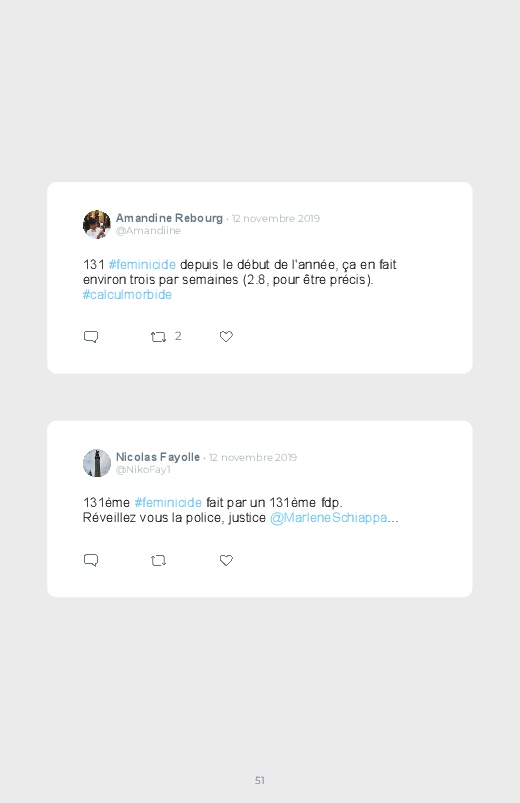
Task: Open the @Amandiine handle
Action: (x=148, y=230)
